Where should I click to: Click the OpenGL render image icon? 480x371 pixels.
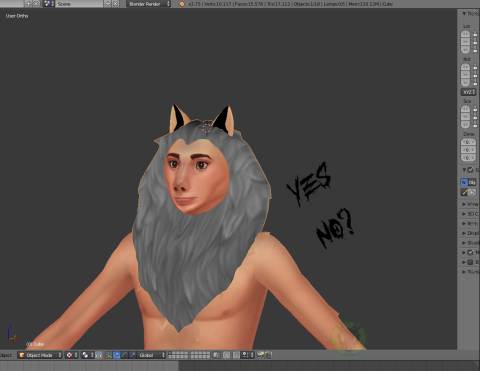point(261,355)
